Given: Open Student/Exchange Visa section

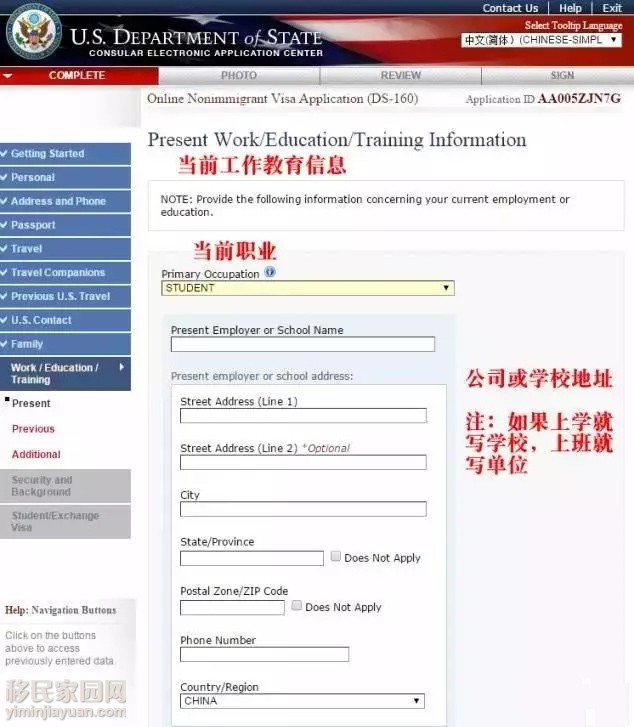Looking at the screenshot, I should (65, 522).
